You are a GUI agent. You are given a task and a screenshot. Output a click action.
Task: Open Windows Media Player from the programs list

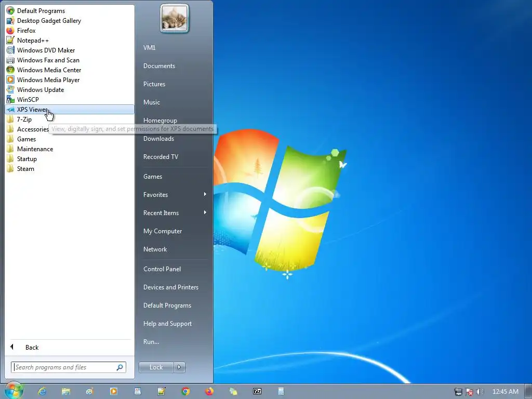[x=70, y=79]
